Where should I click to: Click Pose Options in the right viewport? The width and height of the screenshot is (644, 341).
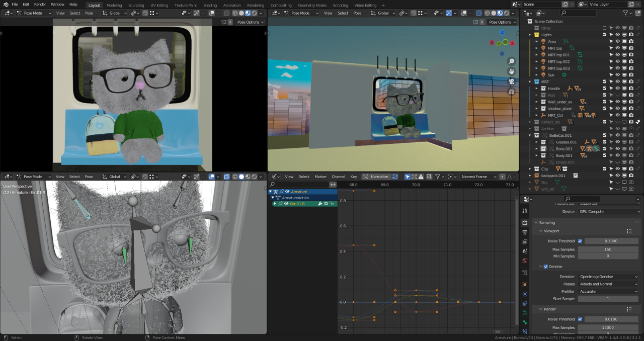coord(502,22)
